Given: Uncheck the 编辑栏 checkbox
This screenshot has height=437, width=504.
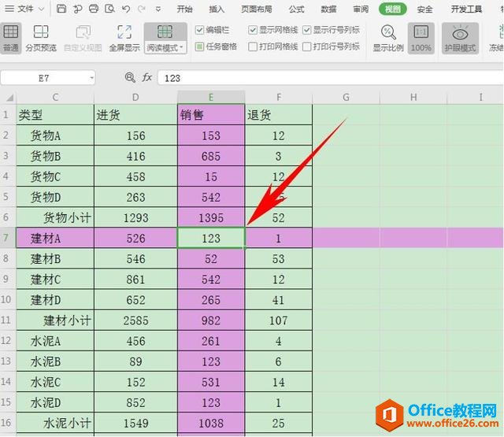Looking at the screenshot, I should point(199,30).
